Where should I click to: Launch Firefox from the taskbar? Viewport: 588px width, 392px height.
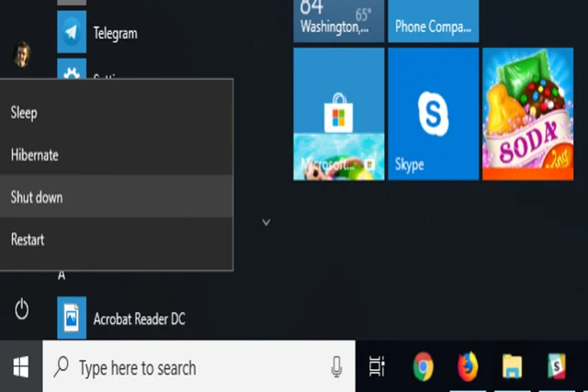468,366
